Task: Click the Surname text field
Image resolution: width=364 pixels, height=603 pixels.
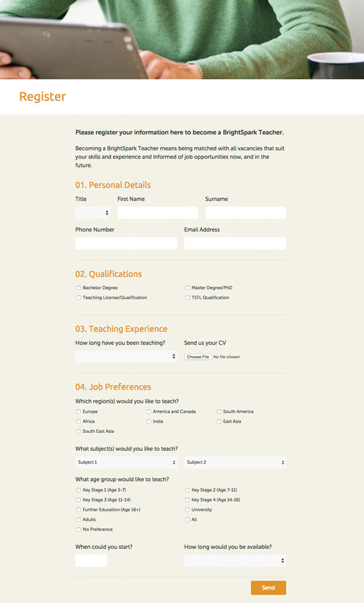Action: tap(245, 213)
